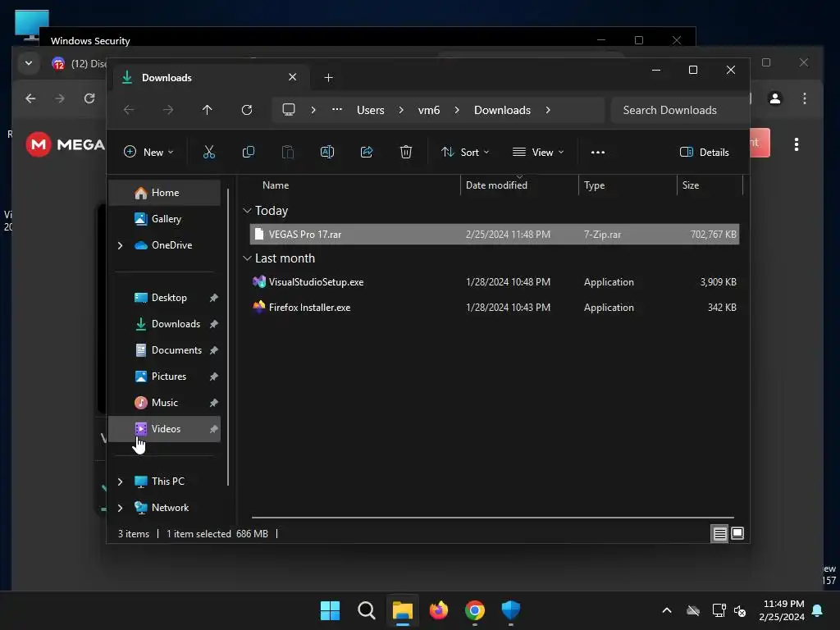Click chevron between vm6 and Downloads in address bar

coord(456,110)
